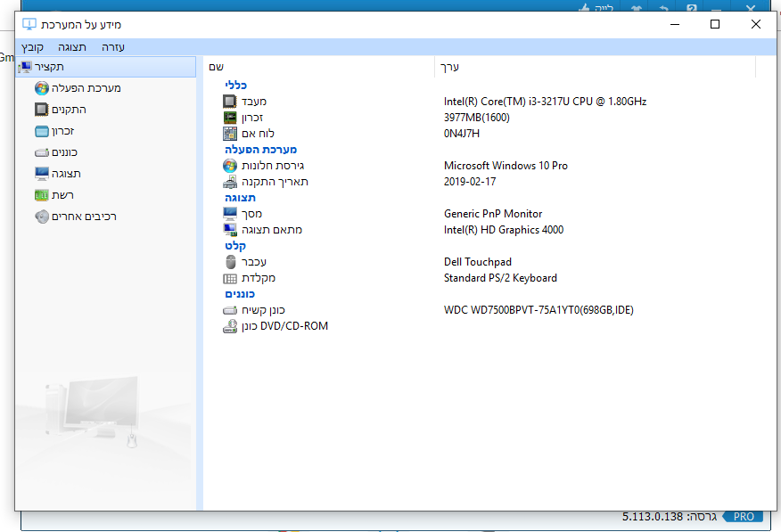Image resolution: width=781 pixels, height=532 pixels.
Task: Select the Generic PnP Monitor value
Action: [493, 214]
